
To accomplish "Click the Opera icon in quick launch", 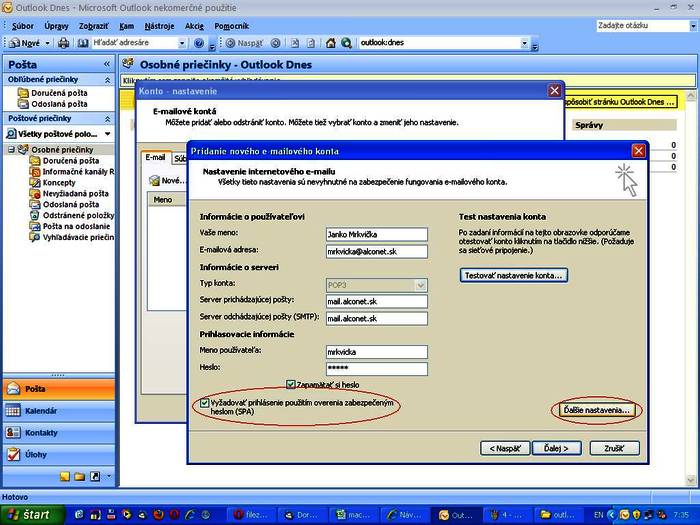I will point(174,515).
